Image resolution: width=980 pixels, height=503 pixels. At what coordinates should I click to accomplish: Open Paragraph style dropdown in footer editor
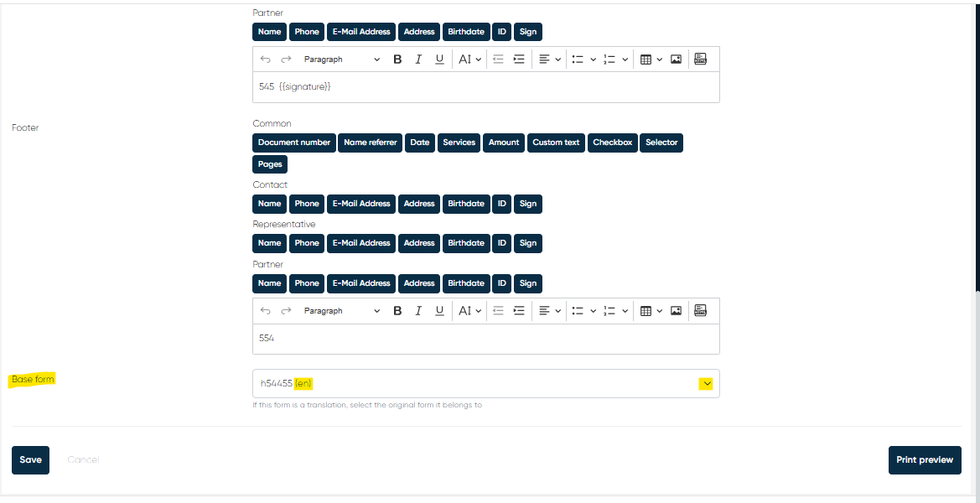click(341, 311)
